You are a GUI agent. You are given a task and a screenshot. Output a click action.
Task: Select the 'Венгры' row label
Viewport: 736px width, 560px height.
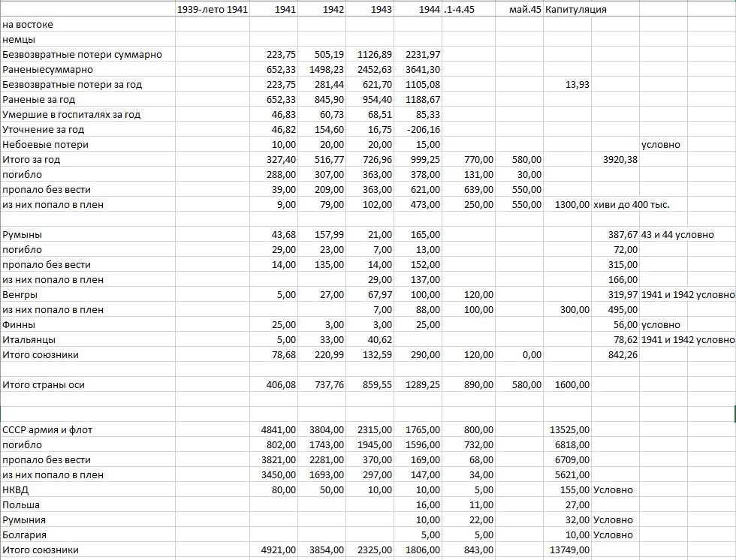point(89,294)
